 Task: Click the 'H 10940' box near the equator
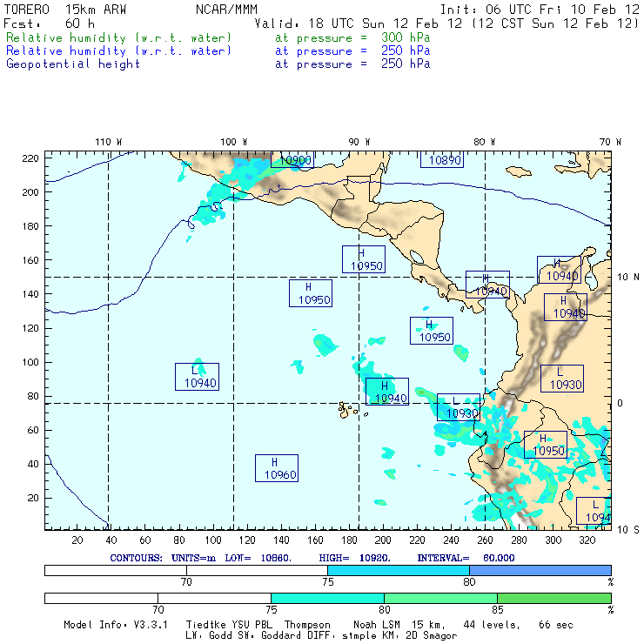point(387,392)
